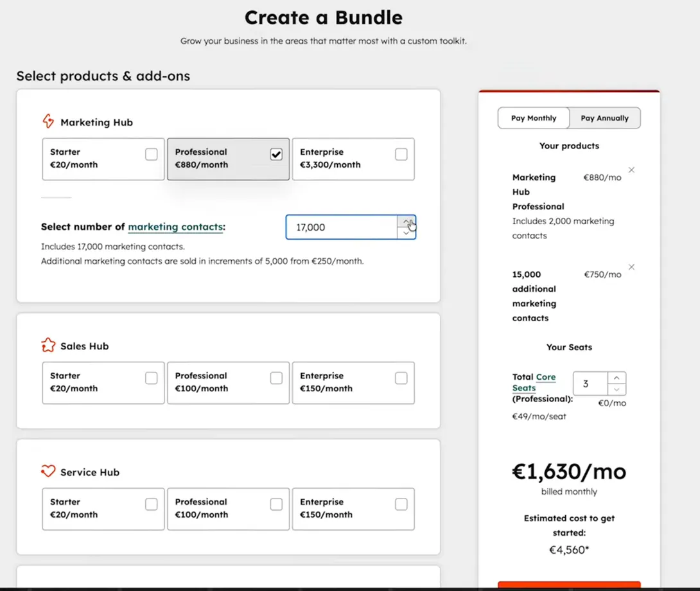
Task: Switch to the Pay Annually tab
Action: pyautogui.click(x=604, y=118)
